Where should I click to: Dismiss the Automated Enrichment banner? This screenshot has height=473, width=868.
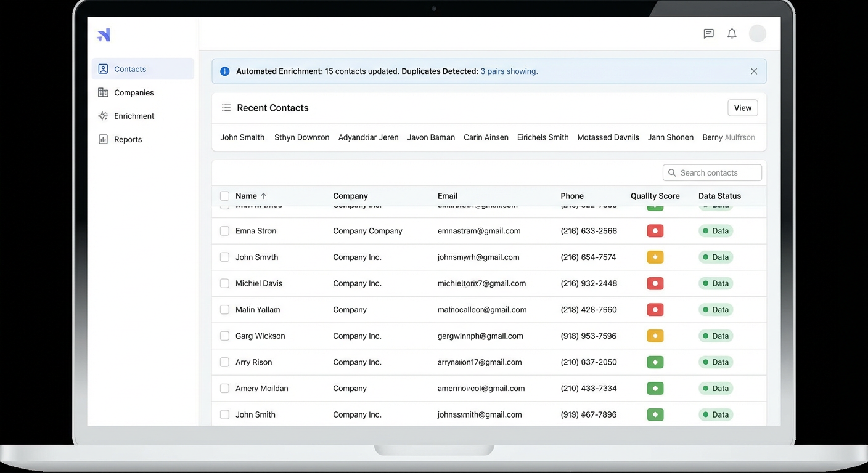coord(753,71)
